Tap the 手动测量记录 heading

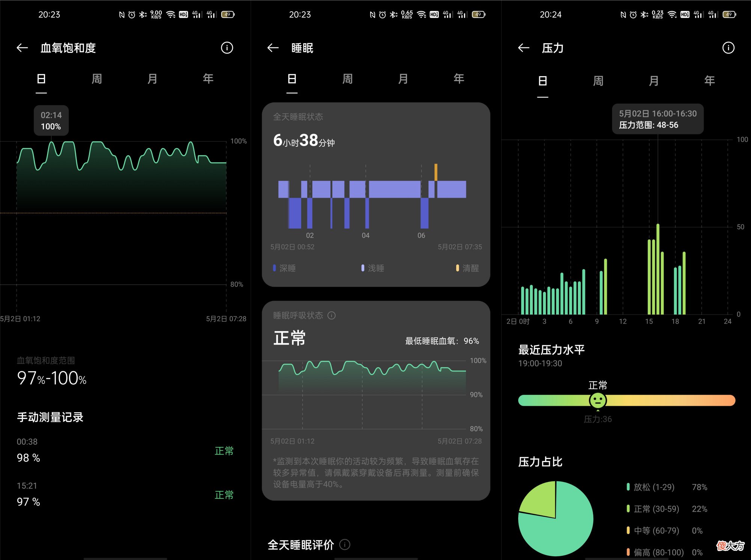click(x=50, y=417)
